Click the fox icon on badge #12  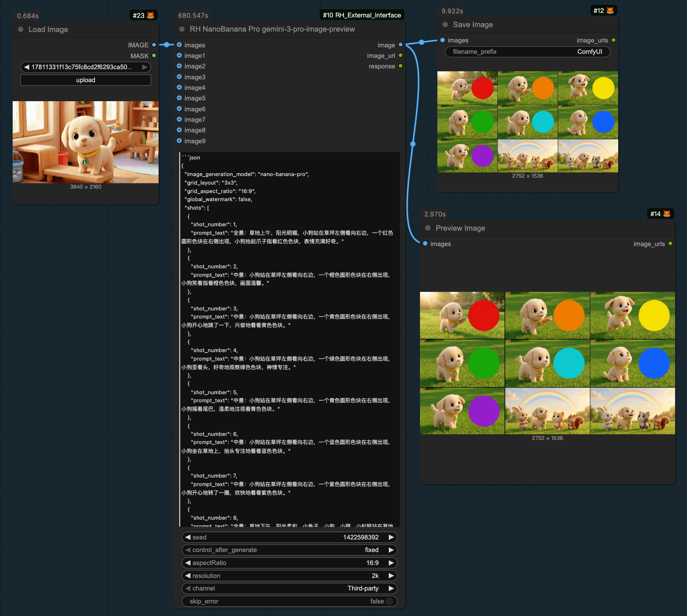(x=610, y=11)
